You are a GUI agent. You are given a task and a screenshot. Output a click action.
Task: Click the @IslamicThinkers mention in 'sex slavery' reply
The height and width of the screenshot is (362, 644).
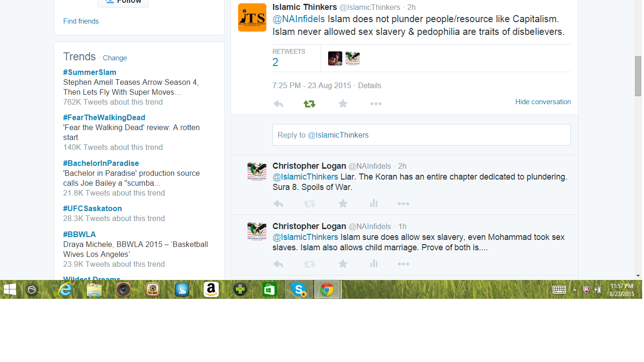[x=305, y=237]
